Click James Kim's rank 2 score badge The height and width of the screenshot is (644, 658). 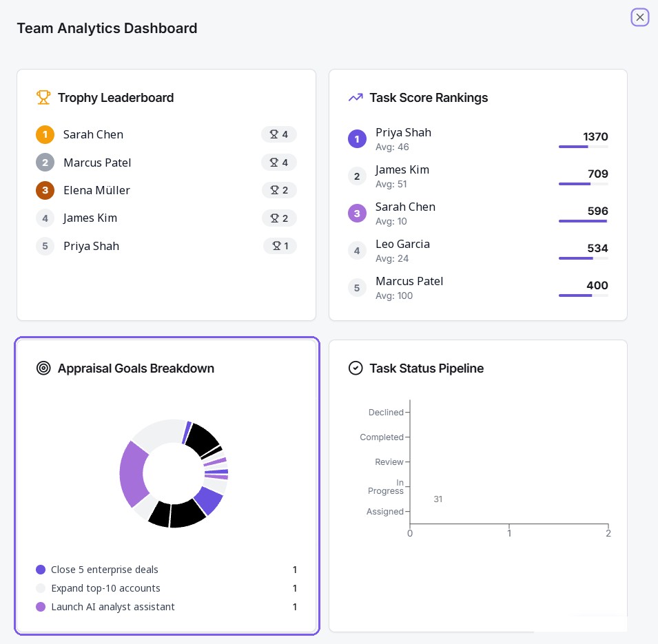pyautogui.click(x=357, y=176)
